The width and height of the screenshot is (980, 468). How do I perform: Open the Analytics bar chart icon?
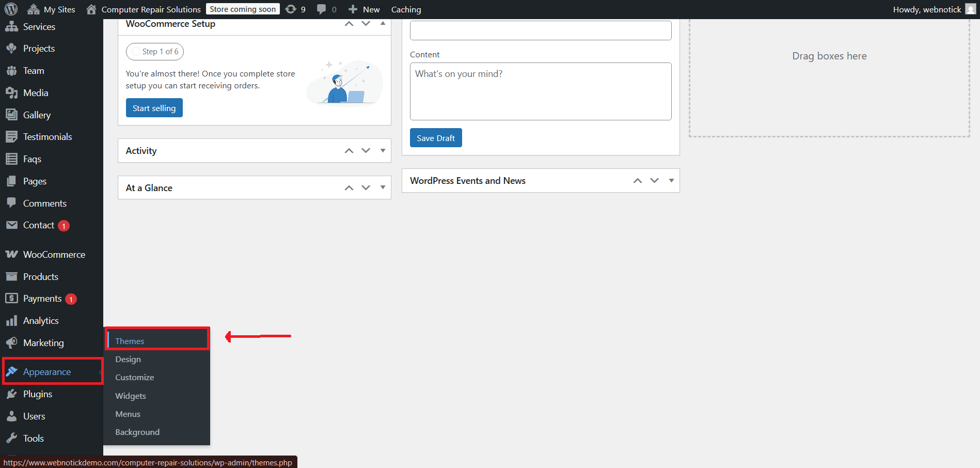click(x=11, y=321)
